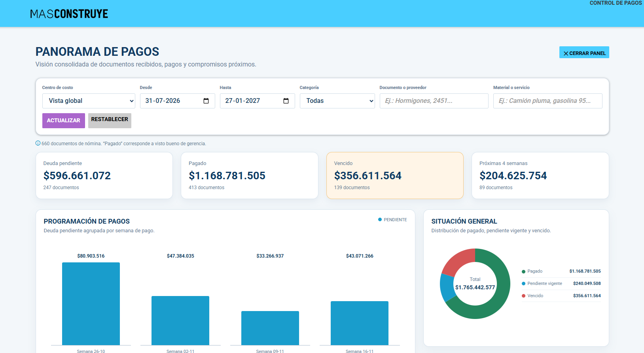Viewport: 644px width, 353px height.
Task: Click the $47.384.035 bar value label
Action: coord(180,256)
